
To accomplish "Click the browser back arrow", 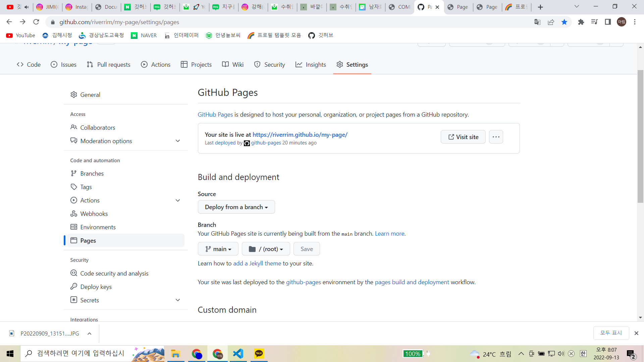I will coord(9,22).
